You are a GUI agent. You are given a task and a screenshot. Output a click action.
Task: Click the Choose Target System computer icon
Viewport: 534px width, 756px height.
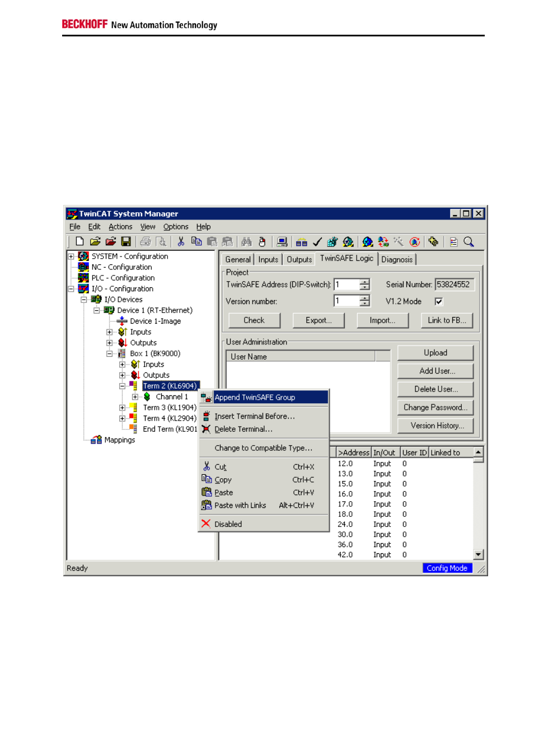click(282, 242)
